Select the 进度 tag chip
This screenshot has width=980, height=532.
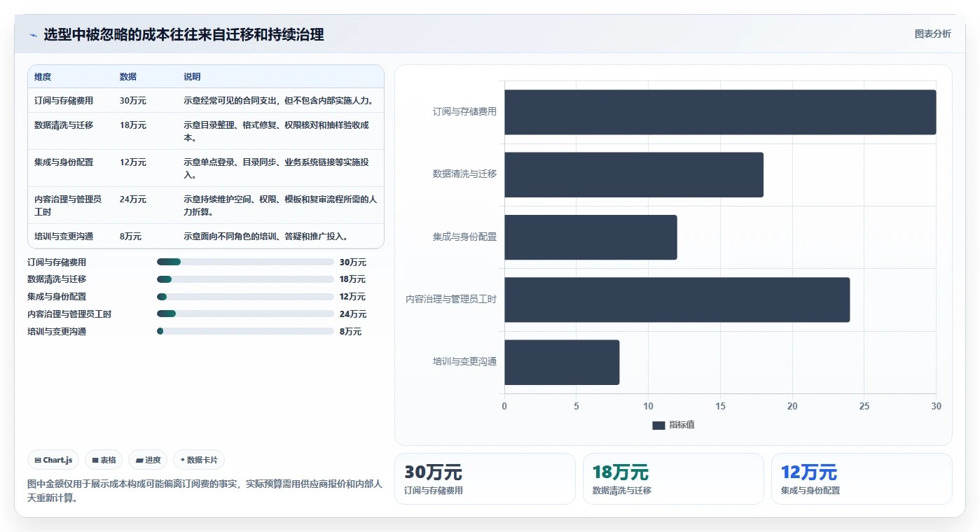point(148,460)
